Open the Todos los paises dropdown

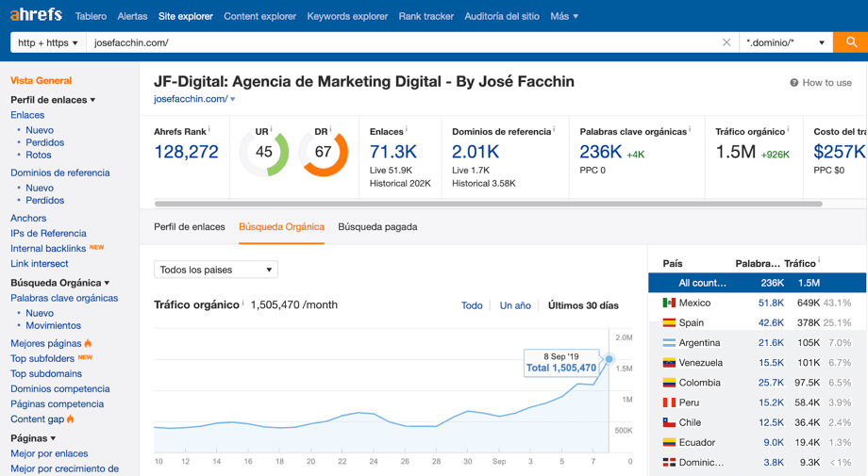click(216, 270)
